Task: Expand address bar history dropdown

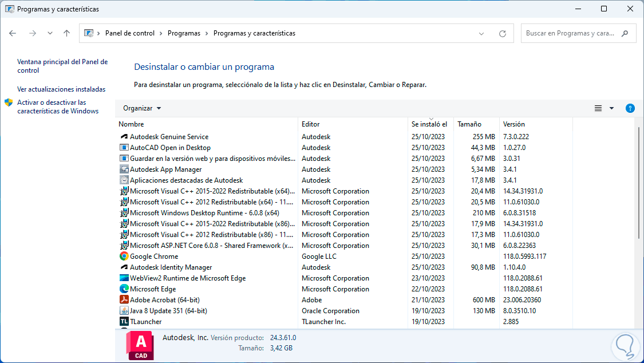Action: click(481, 34)
